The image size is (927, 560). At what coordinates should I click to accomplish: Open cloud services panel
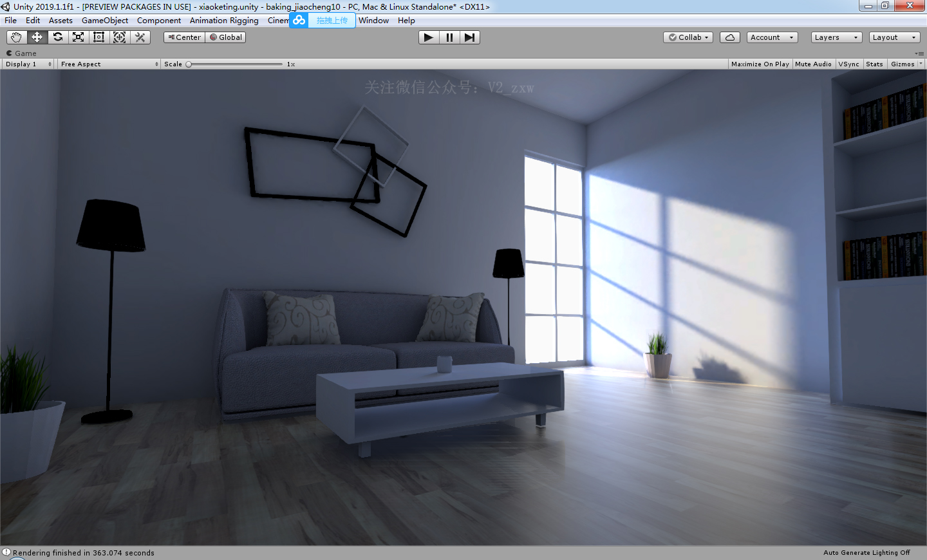730,37
